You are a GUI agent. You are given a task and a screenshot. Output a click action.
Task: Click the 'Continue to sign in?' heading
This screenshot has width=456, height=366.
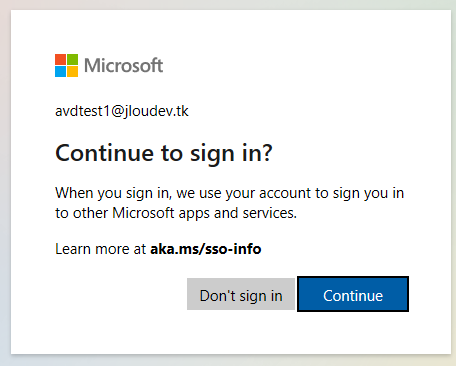pyautogui.click(x=164, y=153)
